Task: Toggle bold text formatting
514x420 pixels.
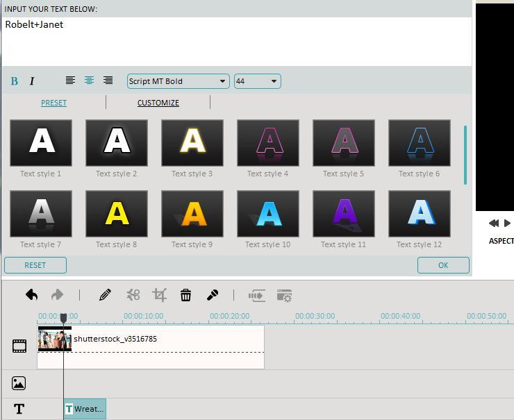Action: click(15, 81)
